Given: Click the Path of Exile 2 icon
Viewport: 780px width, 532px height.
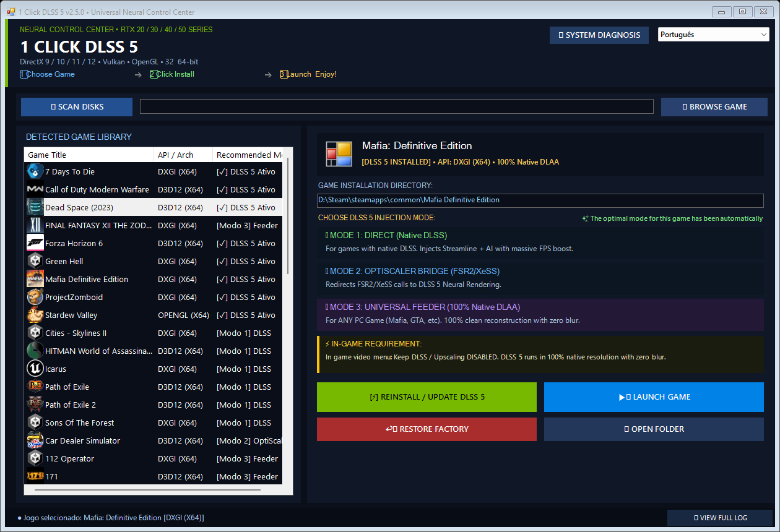Looking at the screenshot, I should (x=35, y=405).
